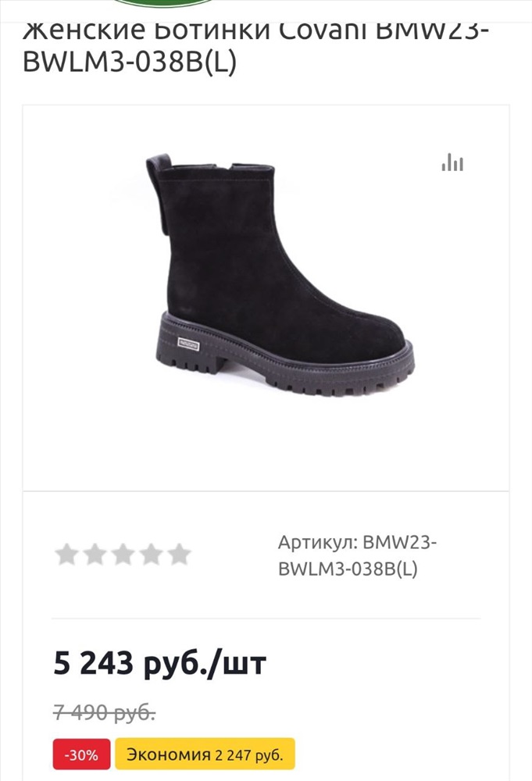Select the BWLM3-038B(L) line of the title

click(130, 62)
